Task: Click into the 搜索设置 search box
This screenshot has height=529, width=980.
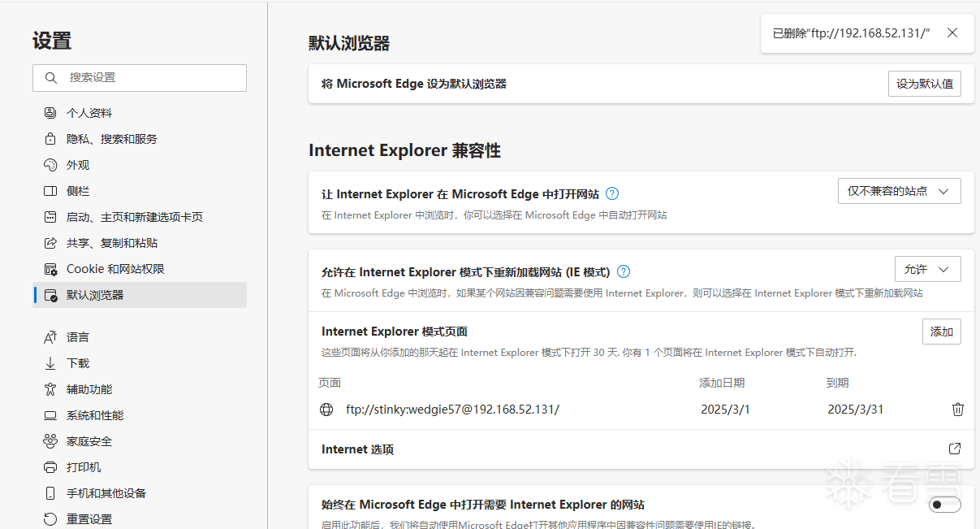Action: click(x=140, y=78)
